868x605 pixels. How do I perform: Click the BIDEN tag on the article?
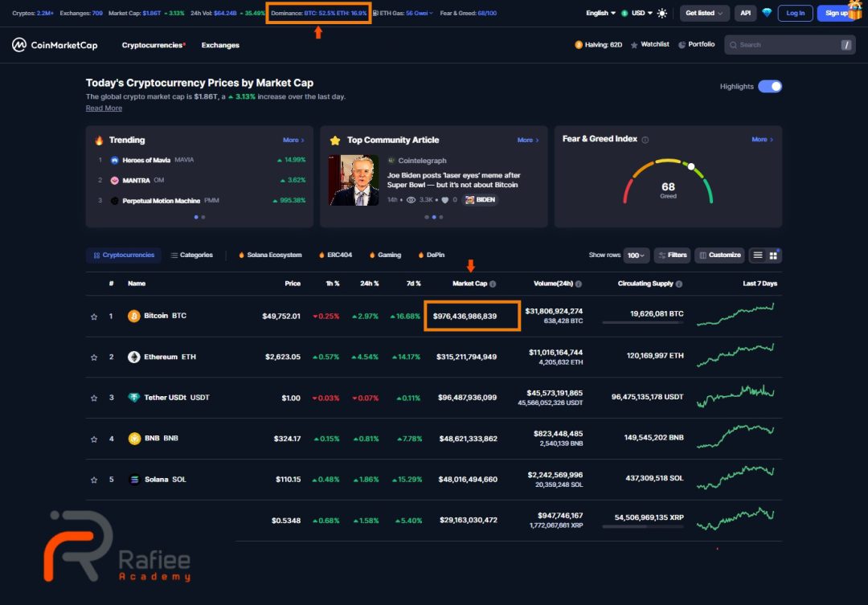point(481,200)
